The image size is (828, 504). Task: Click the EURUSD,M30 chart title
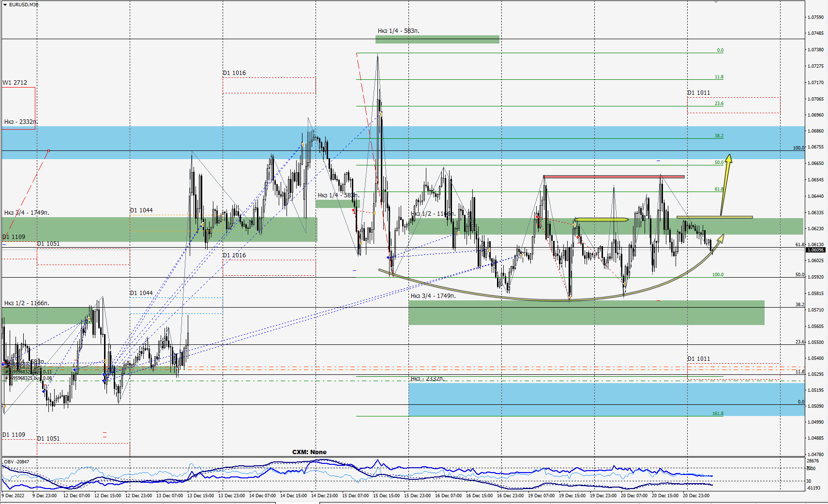pyautogui.click(x=24, y=4)
